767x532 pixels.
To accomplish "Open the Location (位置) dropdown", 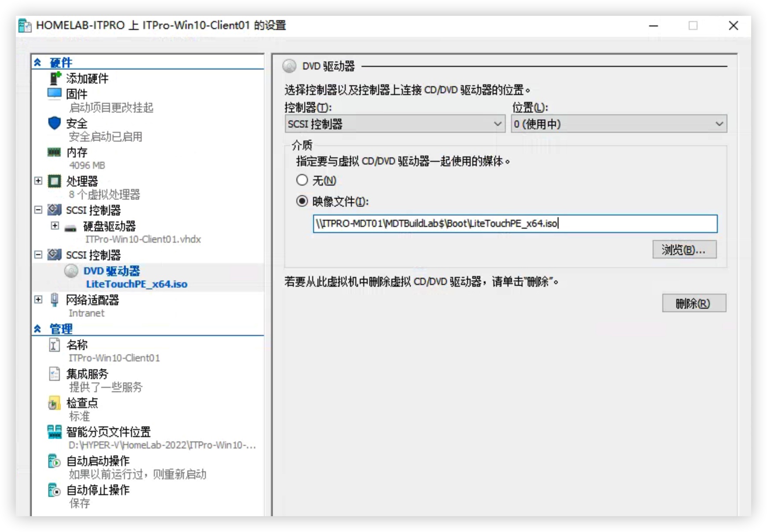I will (618, 124).
